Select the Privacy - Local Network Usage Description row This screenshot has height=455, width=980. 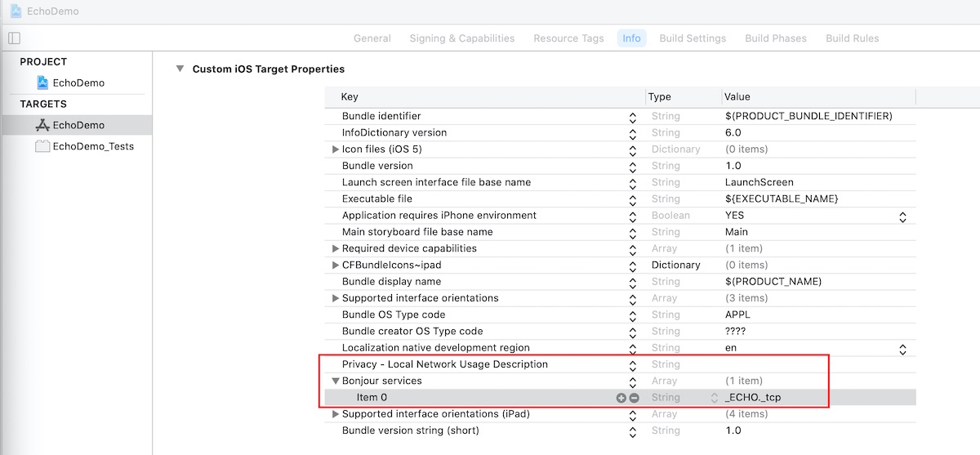tap(445, 364)
